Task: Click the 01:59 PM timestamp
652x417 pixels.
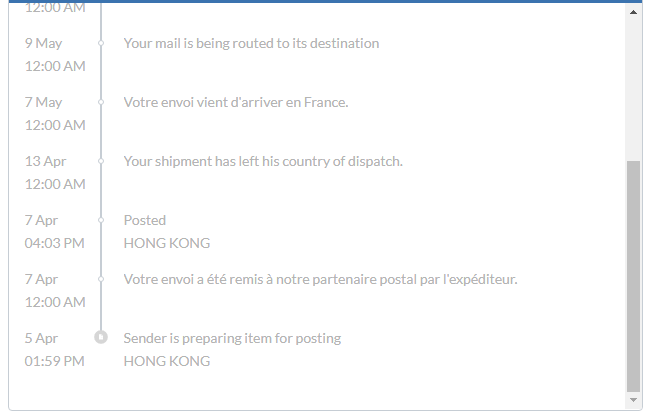Action: pyautogui.click(x=55, y=361)
